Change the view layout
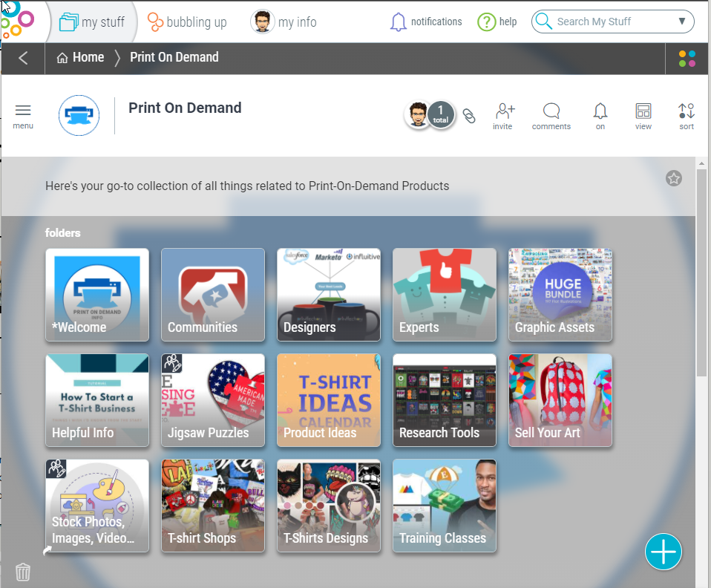711x588 pixels. [643, 116]
